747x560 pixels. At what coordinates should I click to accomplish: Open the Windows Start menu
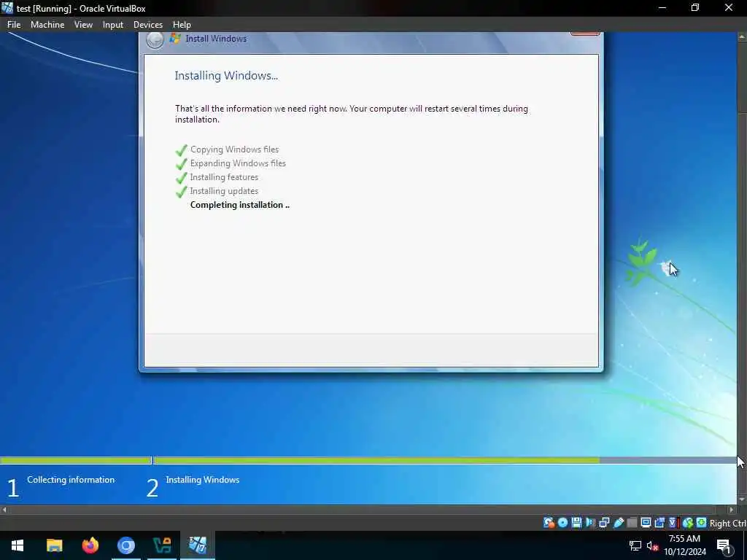(x=18, y=545)
